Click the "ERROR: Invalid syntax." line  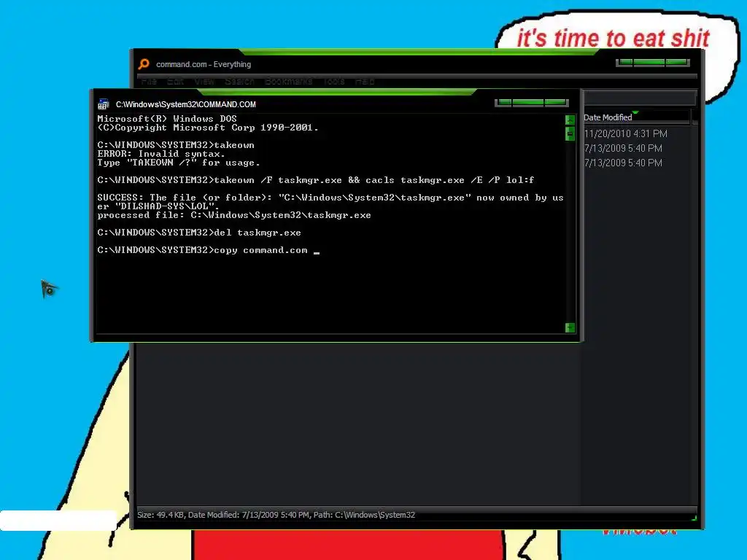coord(161,154)
